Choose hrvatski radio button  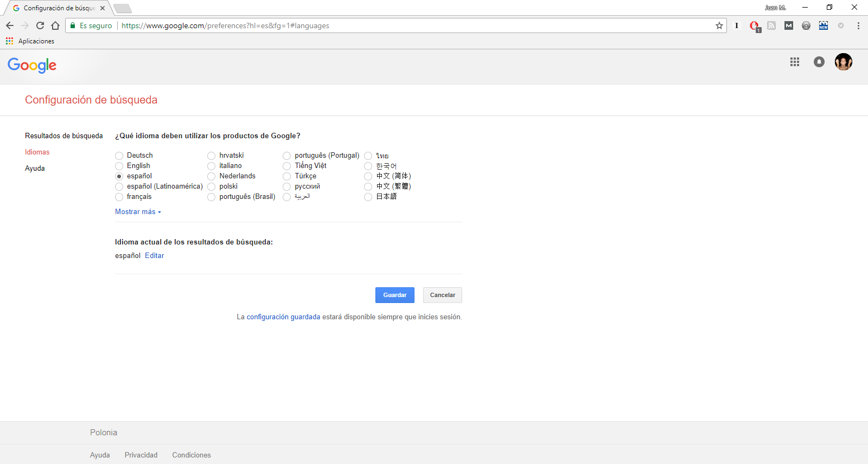tap(212, 156)
